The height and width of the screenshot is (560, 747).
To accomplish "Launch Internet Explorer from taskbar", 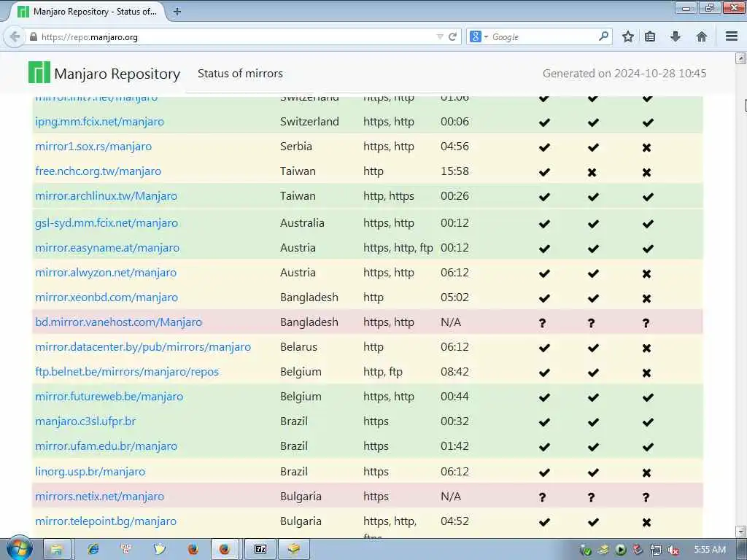I will pos(93,550).
